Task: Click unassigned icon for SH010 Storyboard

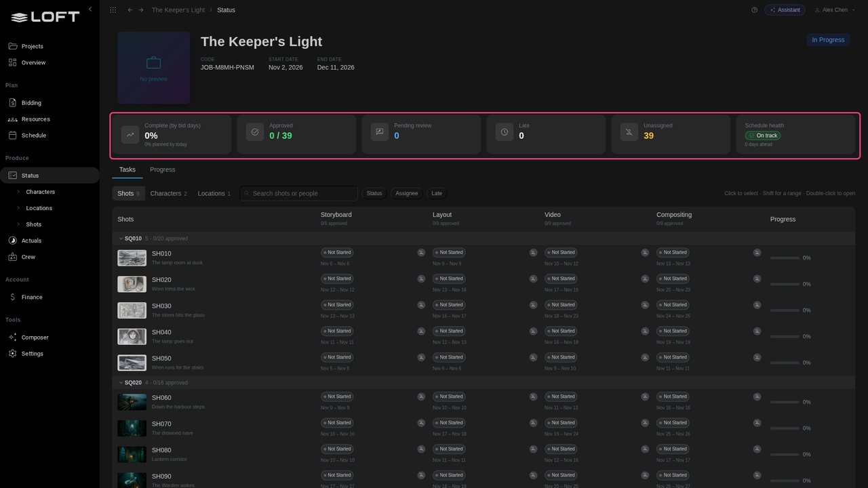Action: tap(421, 253)
